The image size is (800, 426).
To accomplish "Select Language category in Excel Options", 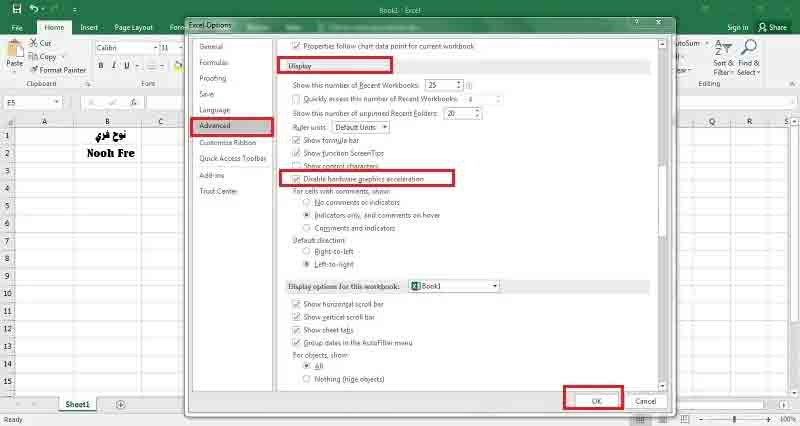I will pos(214,110).
